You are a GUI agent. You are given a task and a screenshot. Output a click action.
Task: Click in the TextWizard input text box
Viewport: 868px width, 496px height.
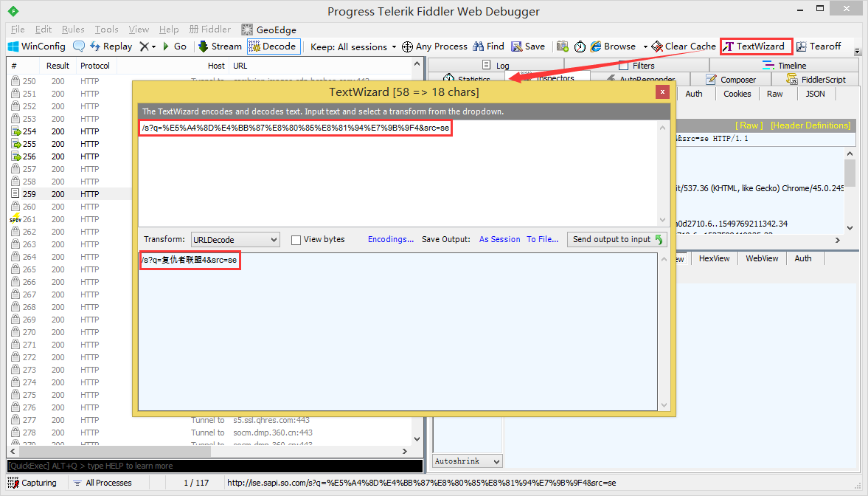coord(398,173)
